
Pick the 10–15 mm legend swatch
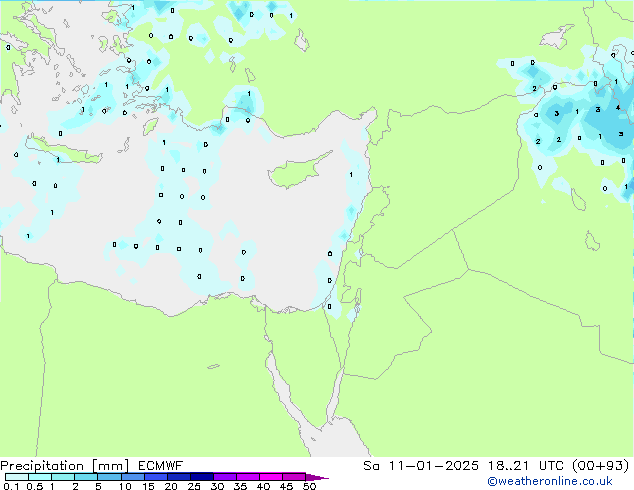(x=132, y=477)
